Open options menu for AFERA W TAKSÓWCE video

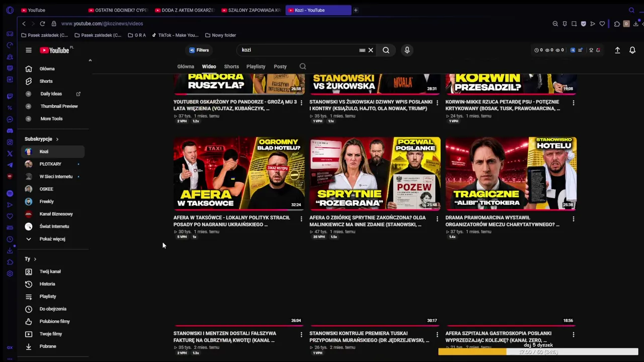(301, 219)
